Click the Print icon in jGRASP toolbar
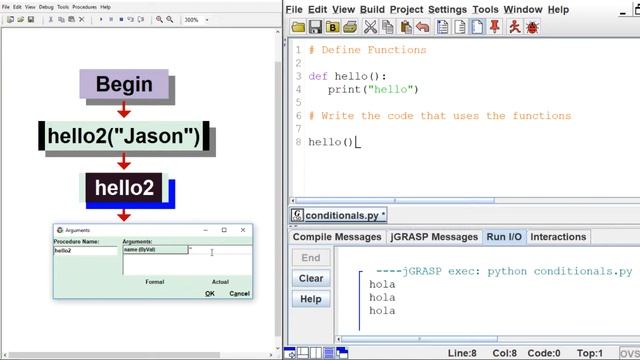Screen dimensions: 640x360 pyautogui.click(x=350, y=27)
